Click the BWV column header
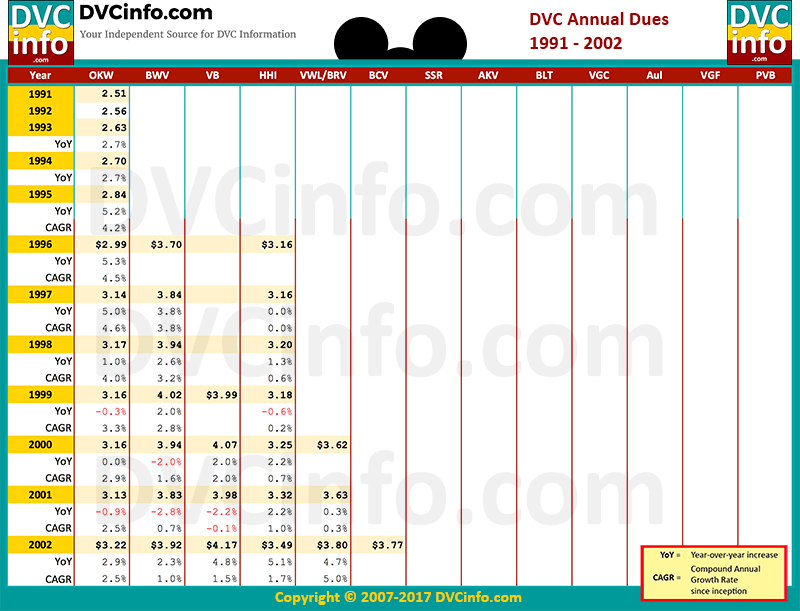 click(157, 75)
